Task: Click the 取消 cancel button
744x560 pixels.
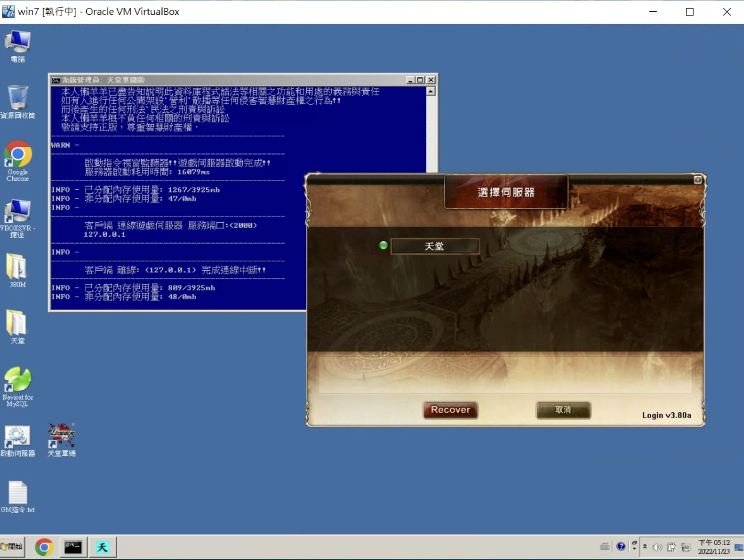Action: [563, 410]
